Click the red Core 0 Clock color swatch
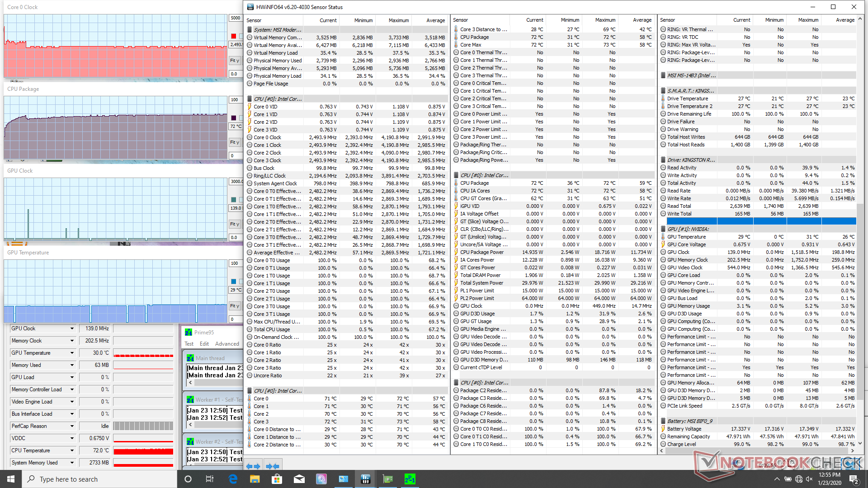The height and width of the screenshot is (488, 868). 234,36
